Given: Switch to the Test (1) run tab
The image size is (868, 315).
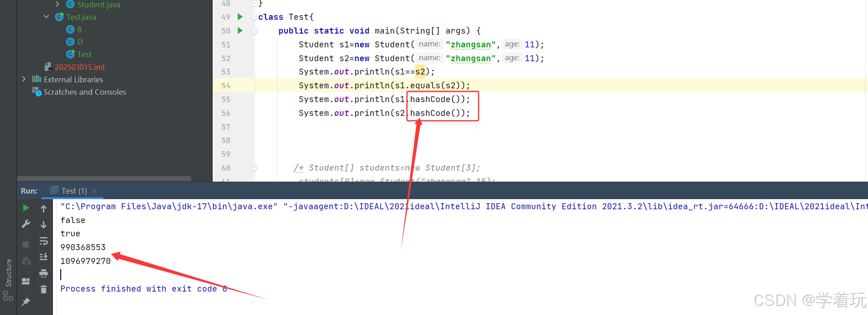Looking at the screenshot, I should tap(74, 191).
